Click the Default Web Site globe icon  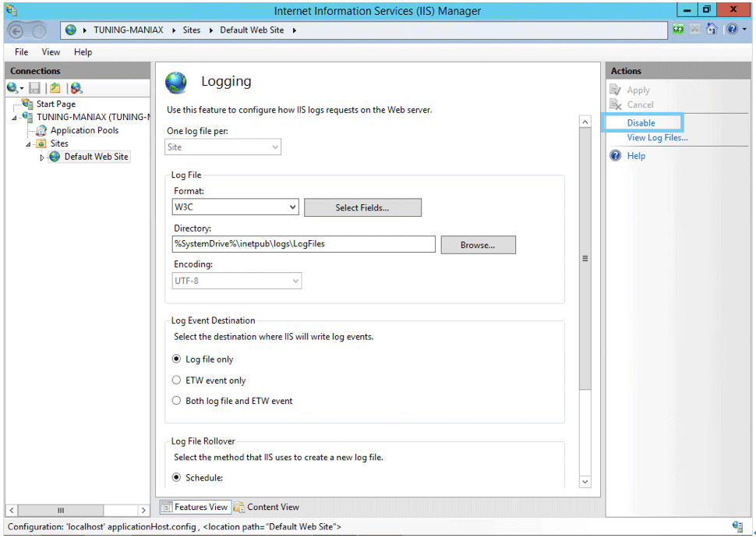coord(55,157)
